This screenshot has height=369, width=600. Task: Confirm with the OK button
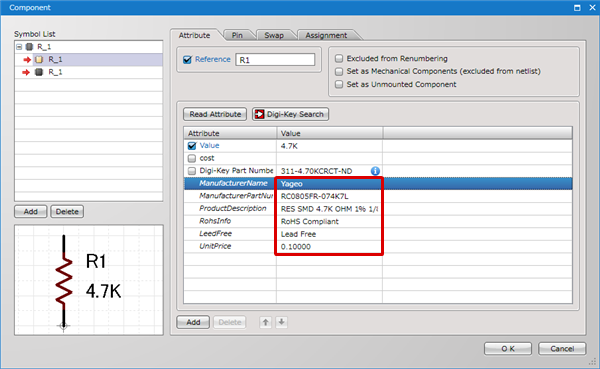click(x=508, y=348)
